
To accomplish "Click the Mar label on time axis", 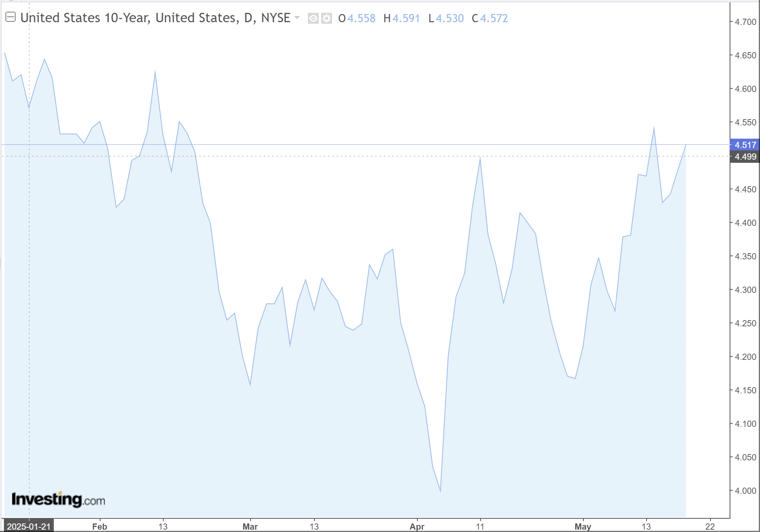I will (x=250, y=527).
